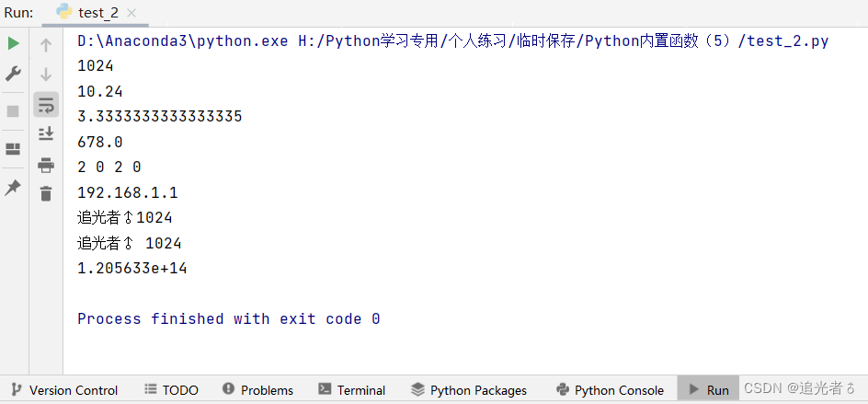Toggle Pin Tab for run window
This screenshot has height=404, width=868.
point(13,188)
